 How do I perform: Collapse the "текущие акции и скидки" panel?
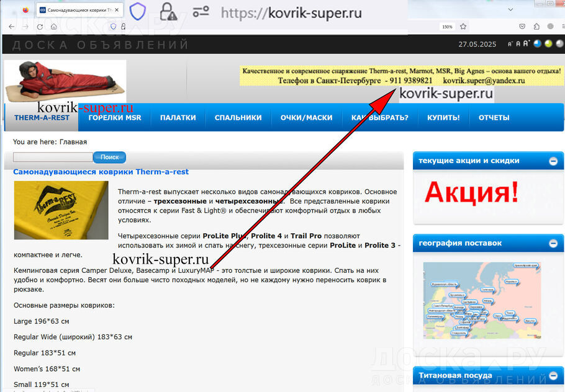[553, 161]
